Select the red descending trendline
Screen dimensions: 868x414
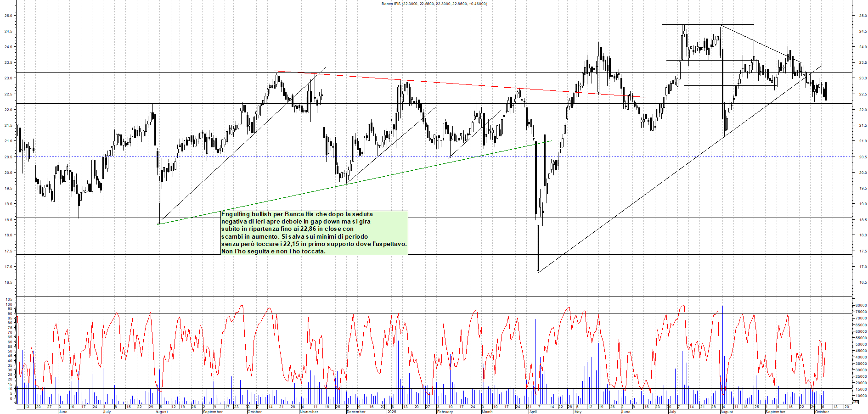[459, 84]
